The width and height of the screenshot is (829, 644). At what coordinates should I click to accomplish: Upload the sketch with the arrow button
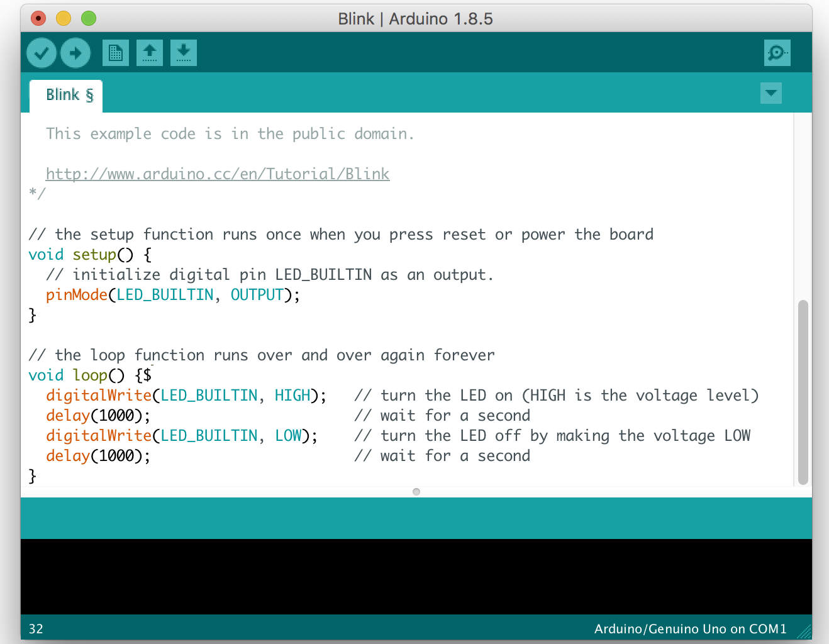(x=75, y=53)
